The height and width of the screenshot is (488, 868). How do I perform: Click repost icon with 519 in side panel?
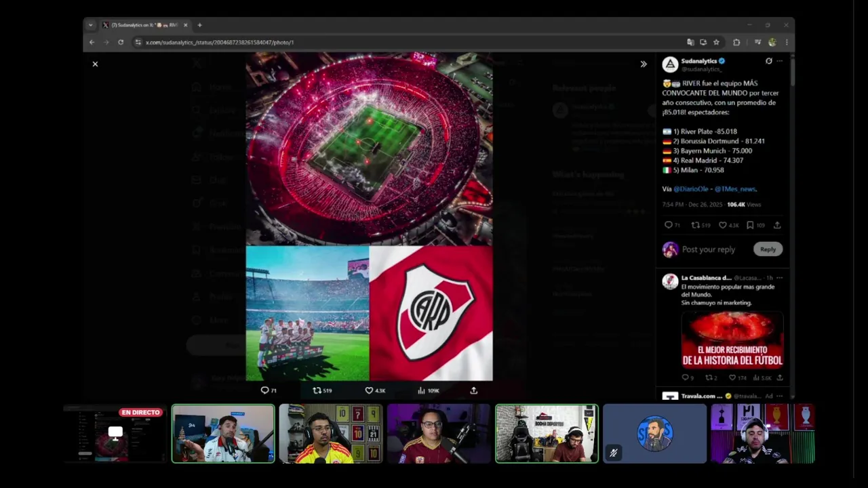pyautogui.click(x=695, y=225)
